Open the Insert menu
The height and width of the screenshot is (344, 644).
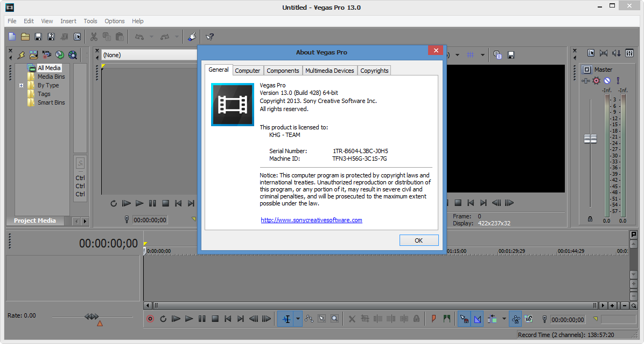pyautogui.click(x=68, y=21)
